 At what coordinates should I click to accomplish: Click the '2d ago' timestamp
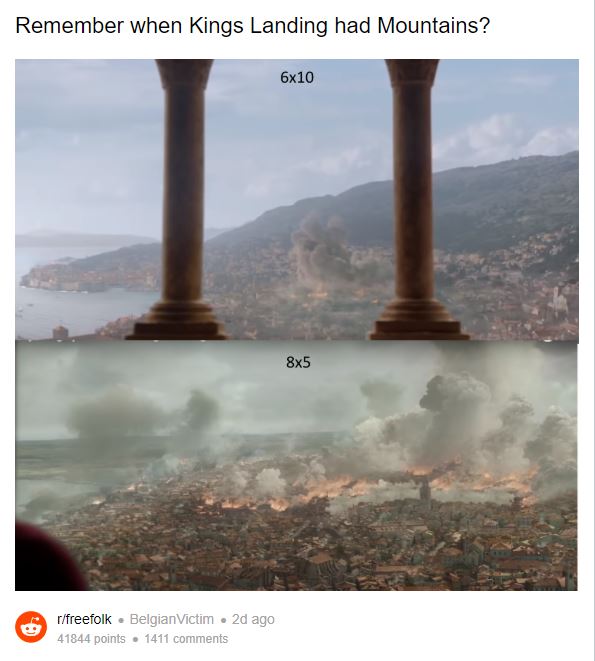coord(253,619)
